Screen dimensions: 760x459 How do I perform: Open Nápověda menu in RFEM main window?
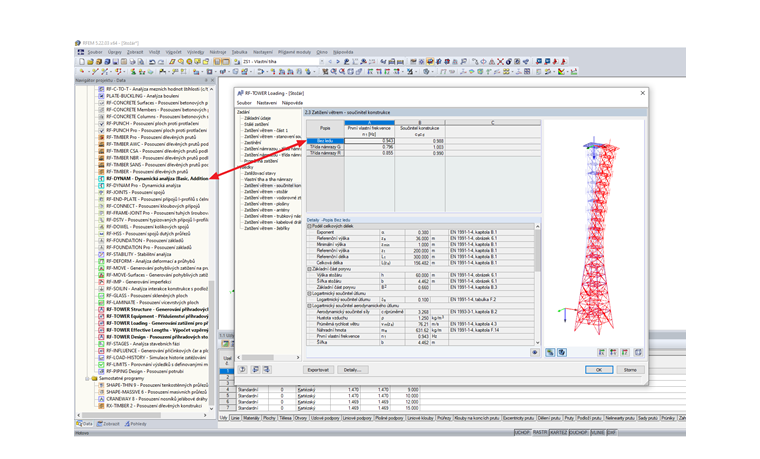(x=343, y=52)
